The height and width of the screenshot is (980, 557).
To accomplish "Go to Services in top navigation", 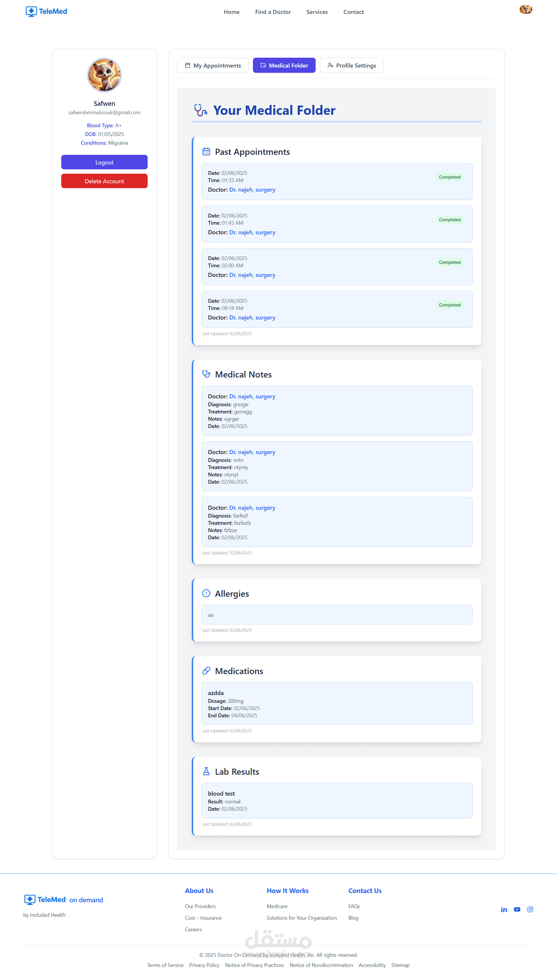I will [317, 12].
